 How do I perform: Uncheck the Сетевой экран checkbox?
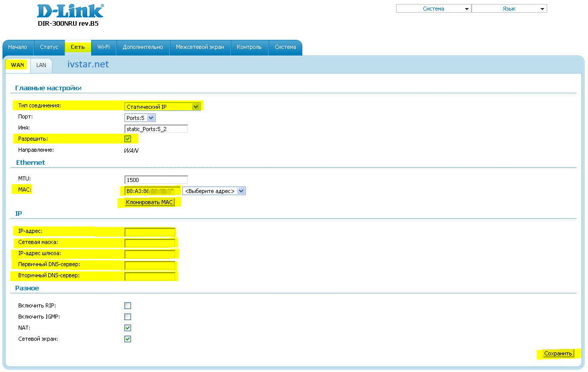tap(127, 339)
